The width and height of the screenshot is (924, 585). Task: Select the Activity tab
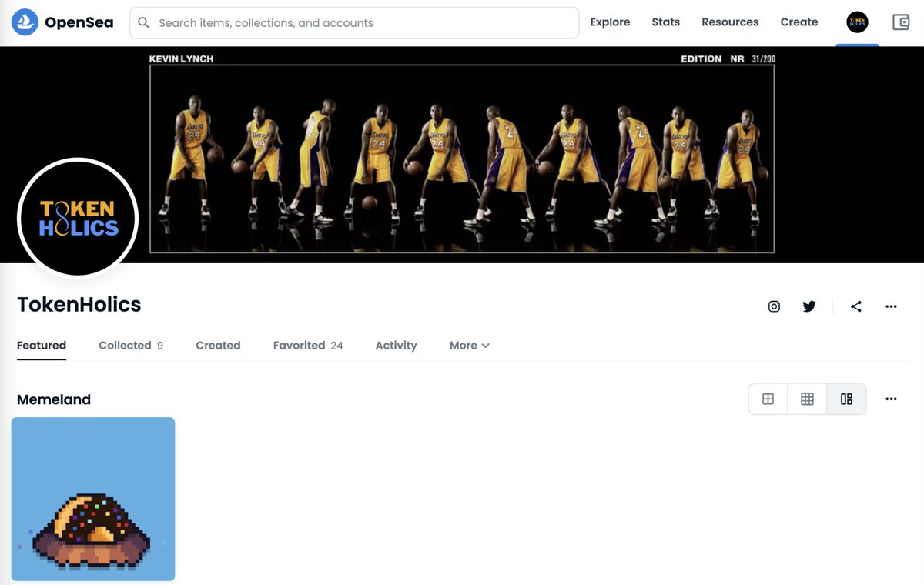click(x=396, y=345)
